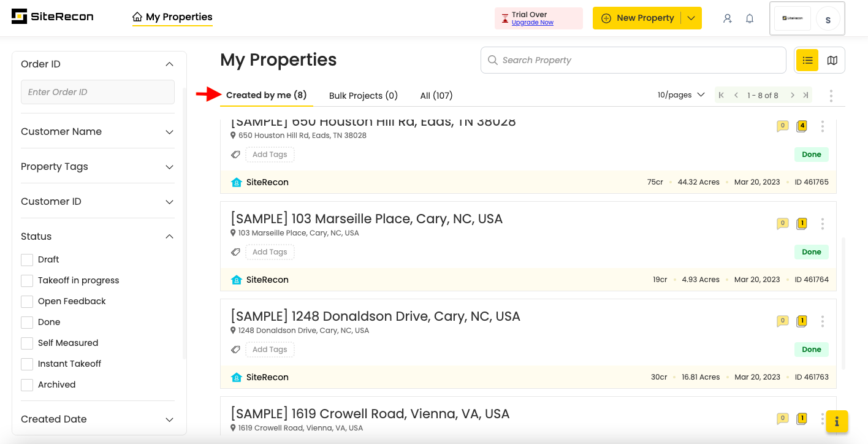Expand the Property Tags filter
The width and height of the screenshot is (868, 444).
tap(170, 167)
